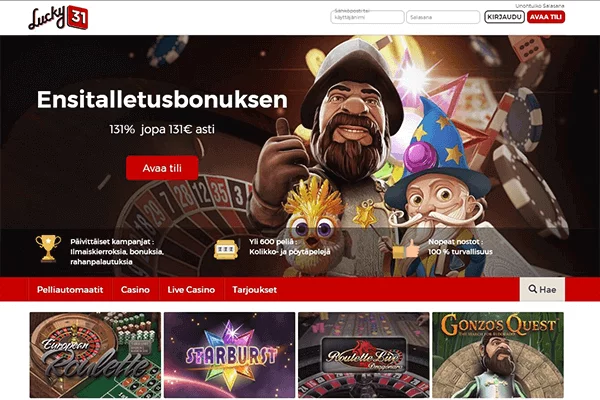The image size is (600, 400).
Task: Click the Lucky 31 logo
Action: click(58, 18)
